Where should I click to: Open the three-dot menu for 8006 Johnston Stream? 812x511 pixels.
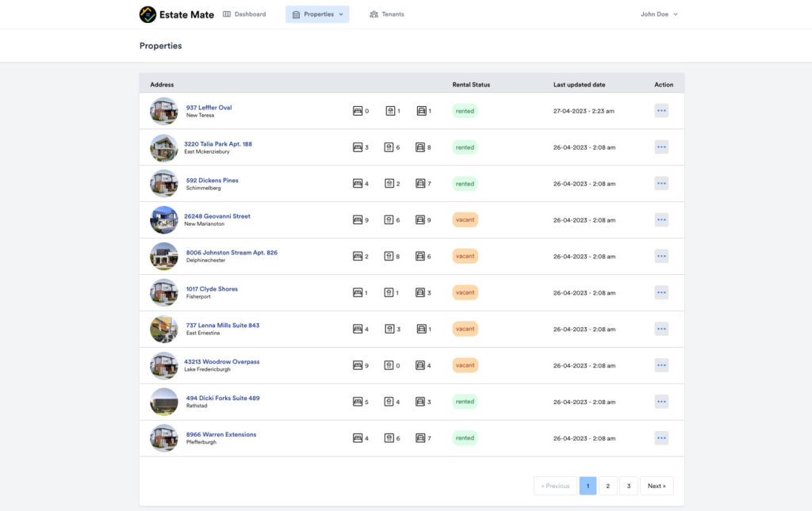[661, 257]
